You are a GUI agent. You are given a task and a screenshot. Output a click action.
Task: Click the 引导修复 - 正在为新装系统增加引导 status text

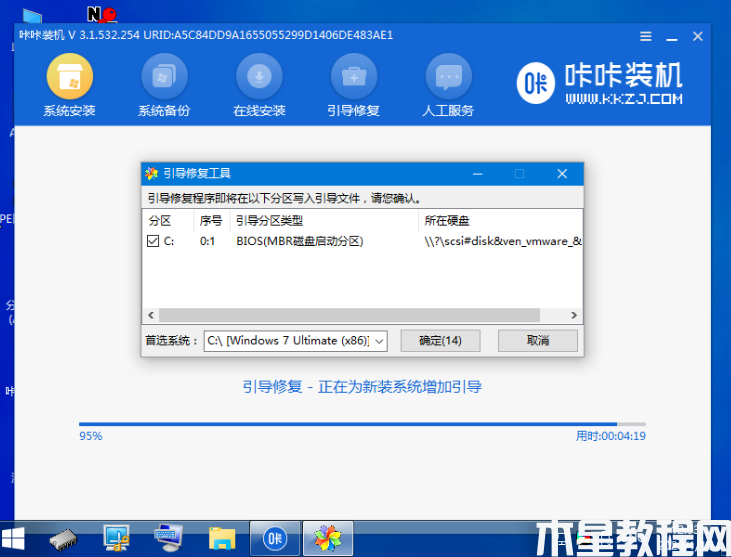click(362, 387)
